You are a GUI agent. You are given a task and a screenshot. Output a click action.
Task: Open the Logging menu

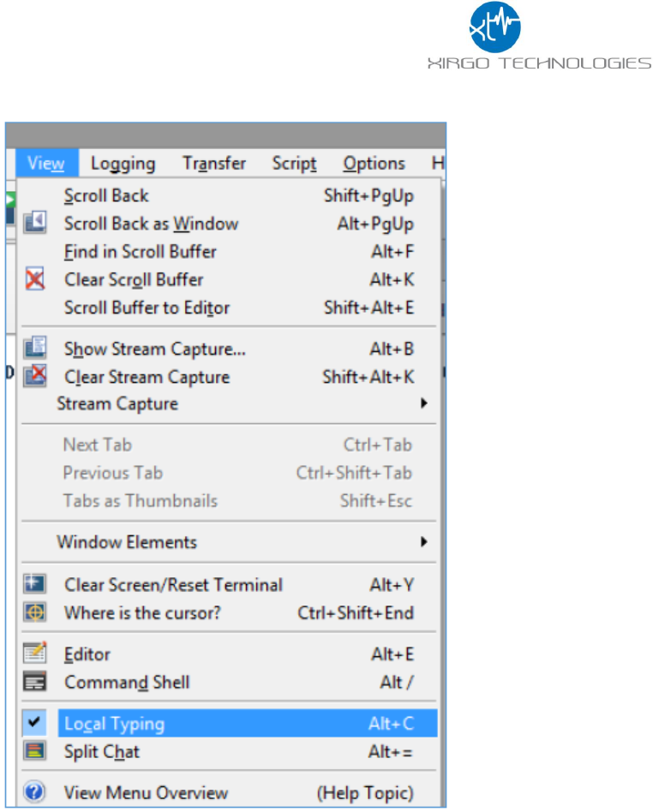click(x=123, y=164)
